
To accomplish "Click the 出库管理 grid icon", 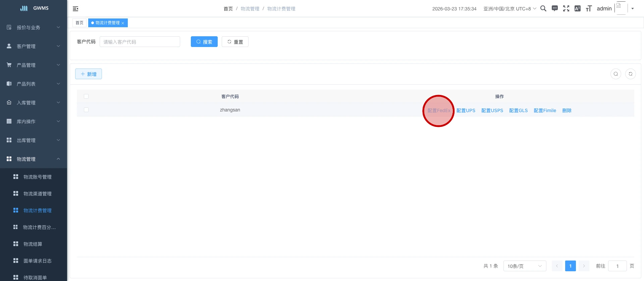I will (x=9, y=140).
